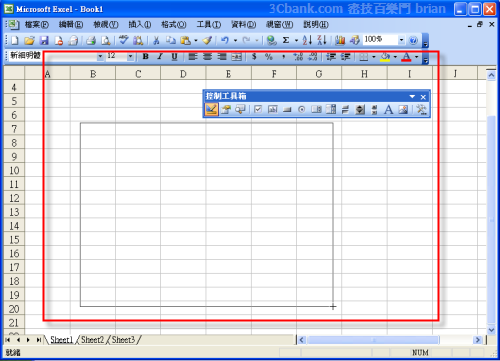Click the fill color bucket
The image size is (500, 361).
click(x=385, y=57)
